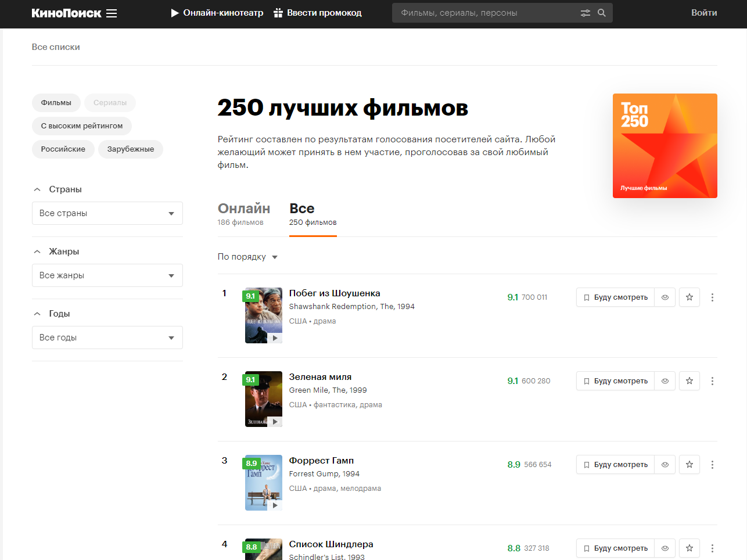Click the Войти login link

click(x=704, y=13)
